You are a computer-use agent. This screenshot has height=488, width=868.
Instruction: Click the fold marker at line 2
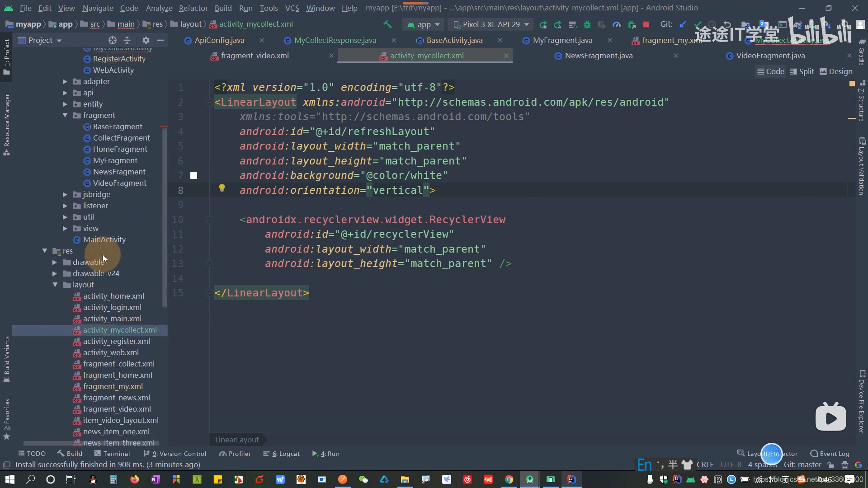tap(209, 103)
